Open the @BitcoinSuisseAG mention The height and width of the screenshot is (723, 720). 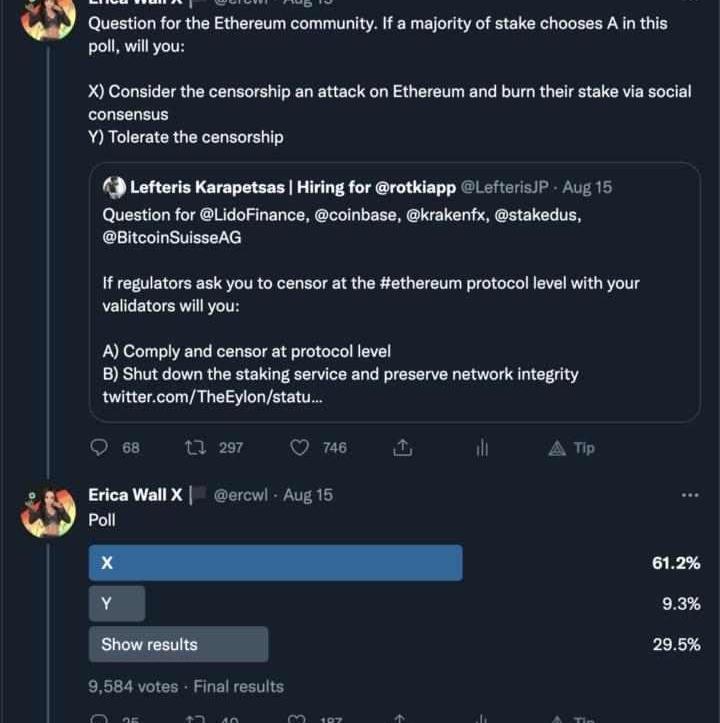click(x=172, y=238)
